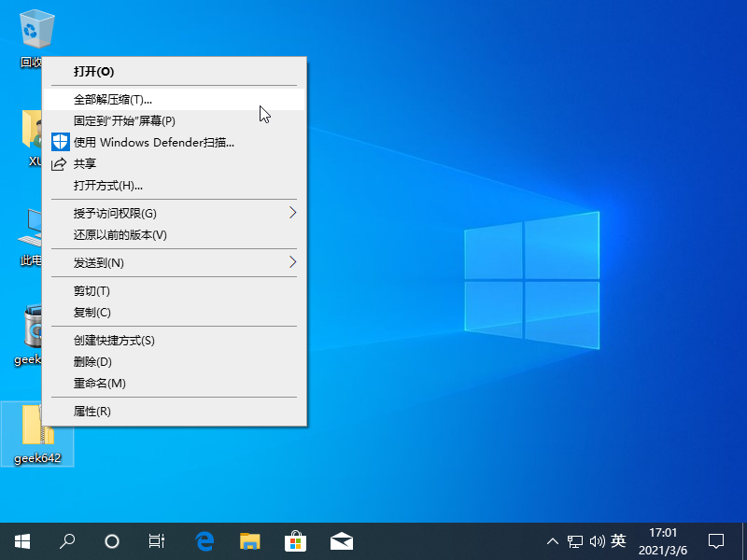Open File Explorer from the taskbar
Image resolution: width=747 pixels, height=560 pixels.
pos(249,540)
